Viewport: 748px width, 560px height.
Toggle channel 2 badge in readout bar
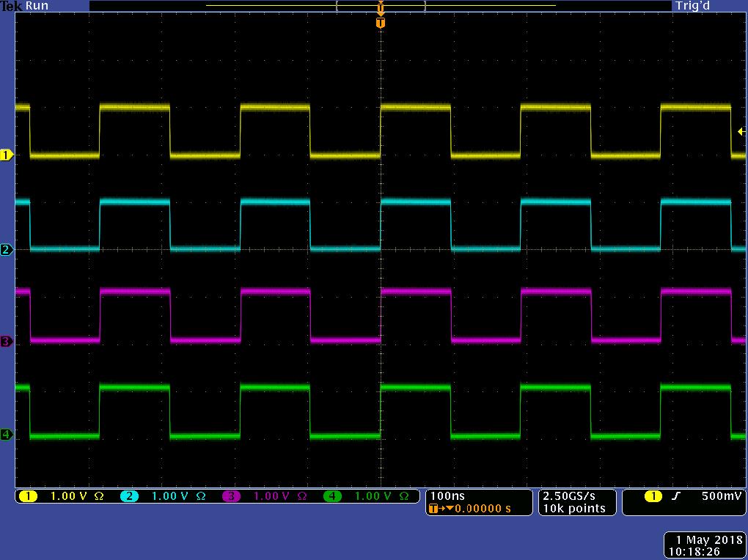[130, 496]
